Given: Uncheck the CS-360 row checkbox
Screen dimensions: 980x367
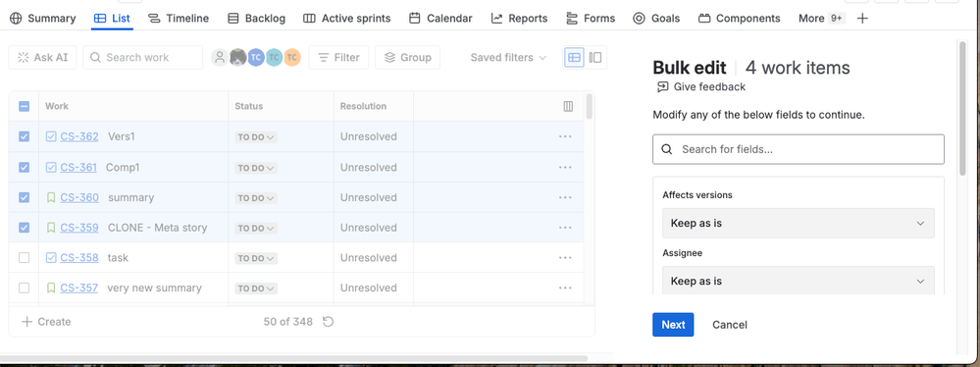Looking at the screenshot, I should tap(24, 197).
